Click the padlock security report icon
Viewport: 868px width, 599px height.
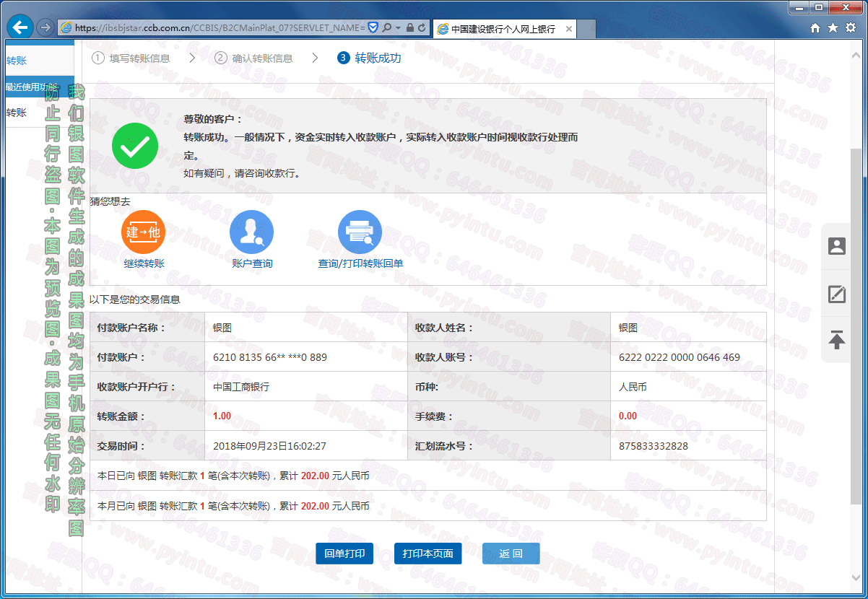click(409, 28)
